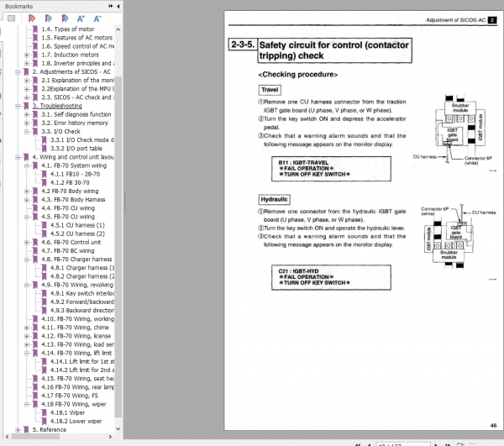Screen dimensions: 504x446
Task: Click the bookmarks vertical scrollbar thumb
Action: pyautogui.click(x=118, y=247)
